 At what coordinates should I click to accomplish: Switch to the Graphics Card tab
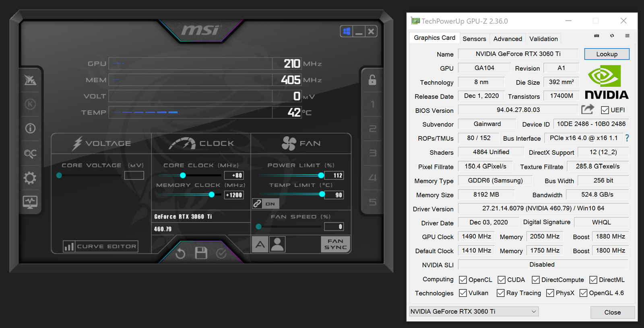click(x=435, y=38)
